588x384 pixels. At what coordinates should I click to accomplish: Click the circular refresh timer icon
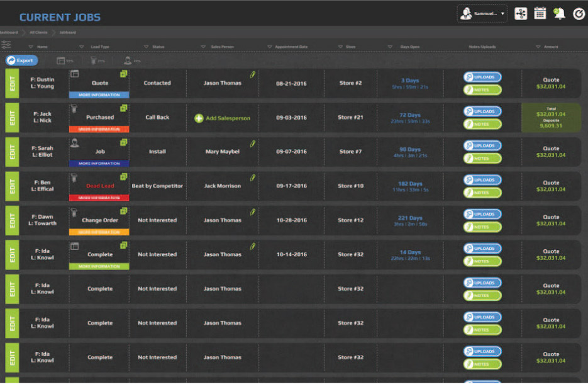(x=579, y=14)
